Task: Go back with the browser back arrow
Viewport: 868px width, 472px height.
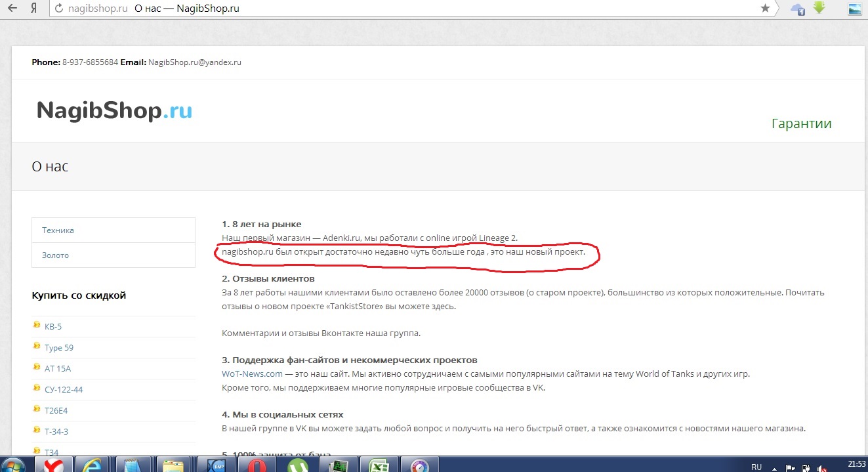Action: coord(12,9)
